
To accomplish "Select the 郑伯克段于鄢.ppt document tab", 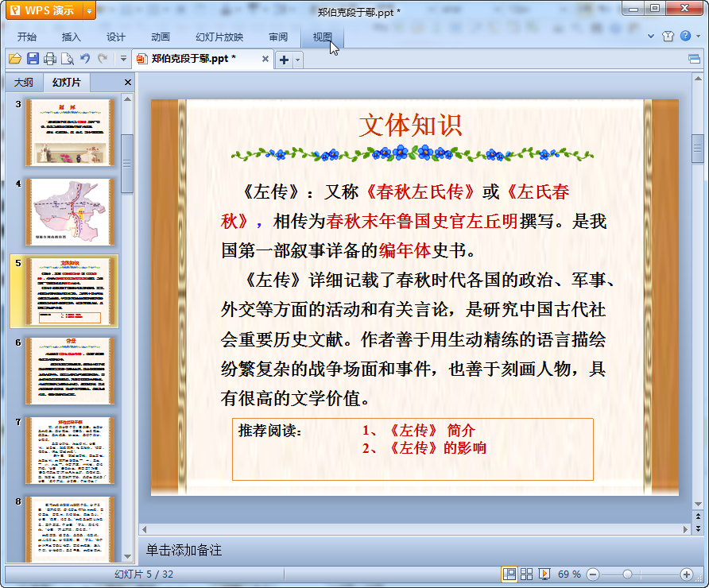I will click(202, 59).
